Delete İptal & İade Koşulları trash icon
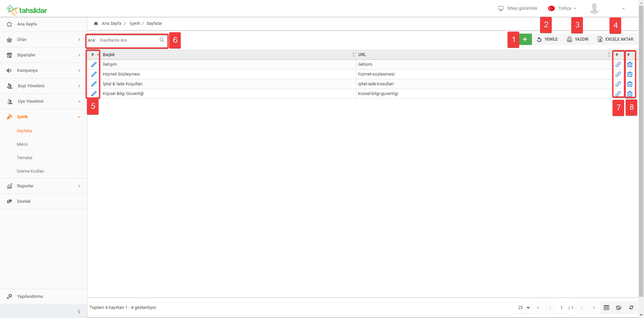Image resolution: width=644 pixels, height=318 pixels. [630, 84]
